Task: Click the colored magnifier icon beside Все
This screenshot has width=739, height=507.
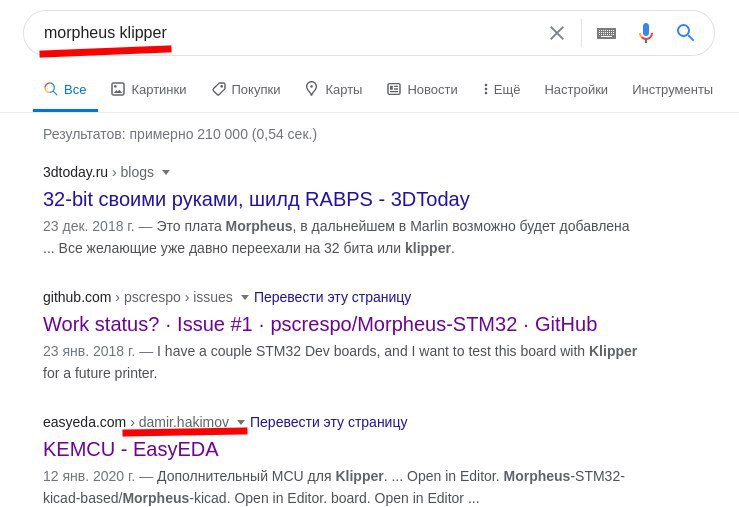Action: click(50, 89)
